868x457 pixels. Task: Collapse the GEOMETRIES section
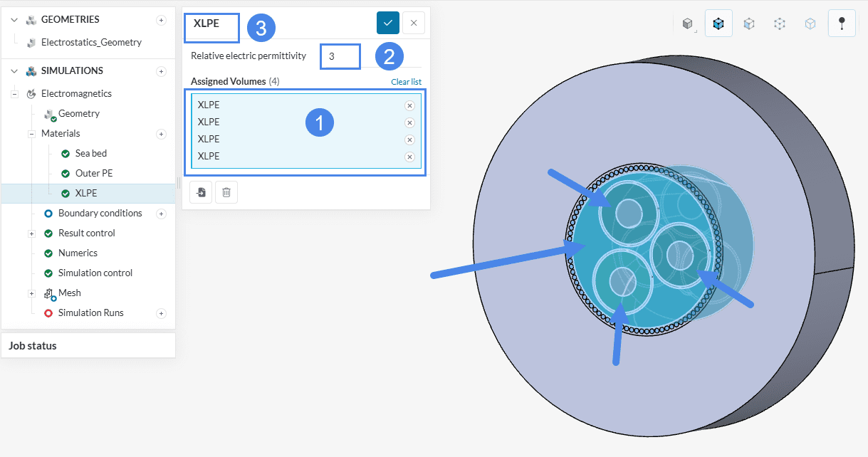(14, 20)
